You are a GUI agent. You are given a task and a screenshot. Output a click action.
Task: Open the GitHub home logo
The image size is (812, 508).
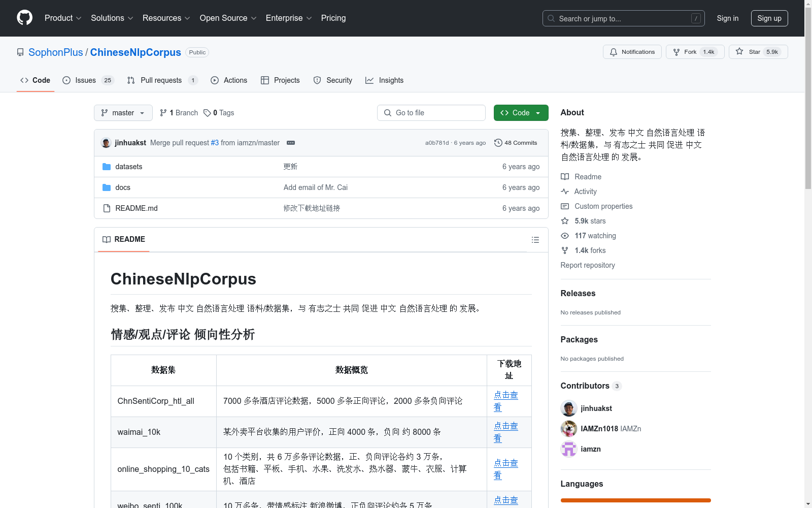(24, 18)
